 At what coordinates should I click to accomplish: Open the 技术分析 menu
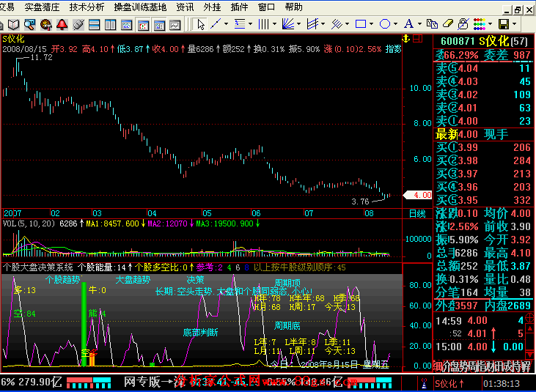click(87, 7)
